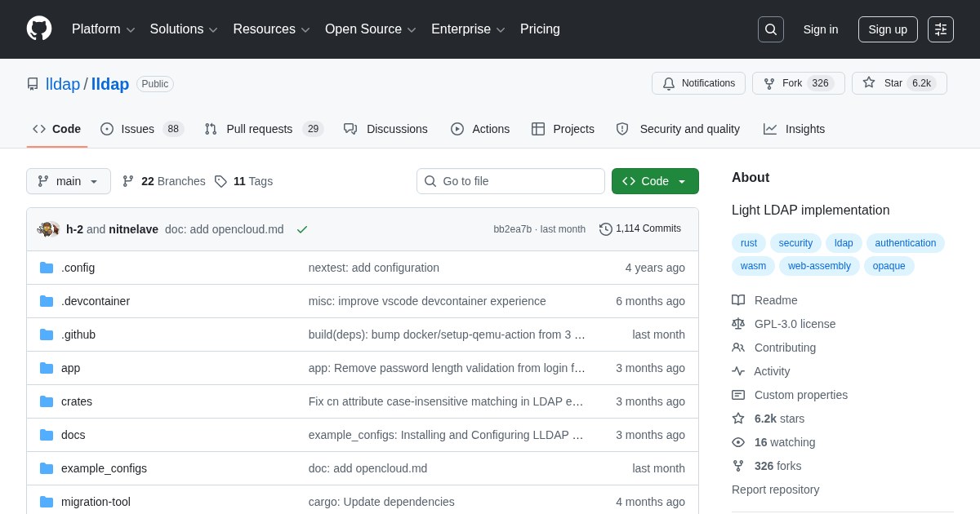
Task: Click the note icon beside Custom properties
Action: pos(738,395)
